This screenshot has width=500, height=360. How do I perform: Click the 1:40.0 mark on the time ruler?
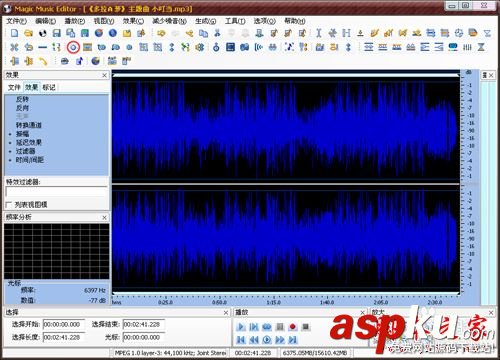pos(327,302)
